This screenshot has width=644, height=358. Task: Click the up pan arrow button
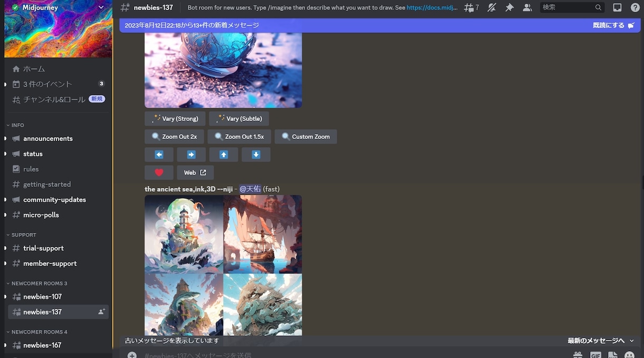224,155
